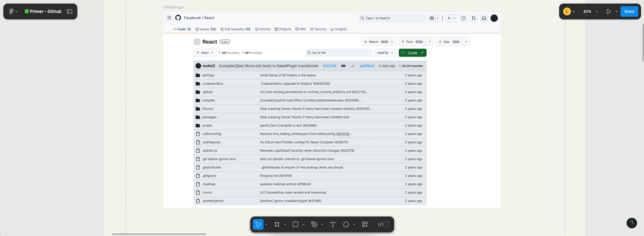Click the folder icon of compiler row
Viewport: 644px width, 236px height.
tap(198, 100)
